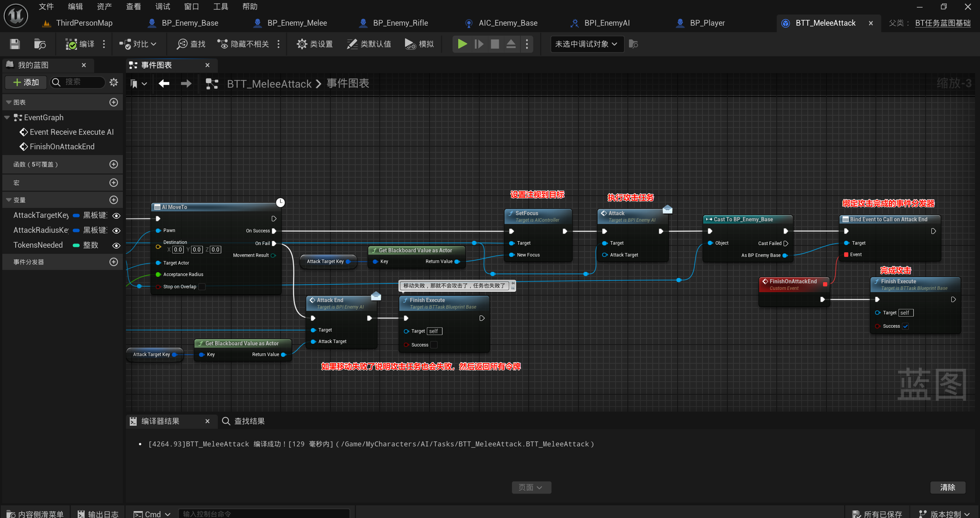Click the browse to asset icon
The image size is (980, 518).
39,44
